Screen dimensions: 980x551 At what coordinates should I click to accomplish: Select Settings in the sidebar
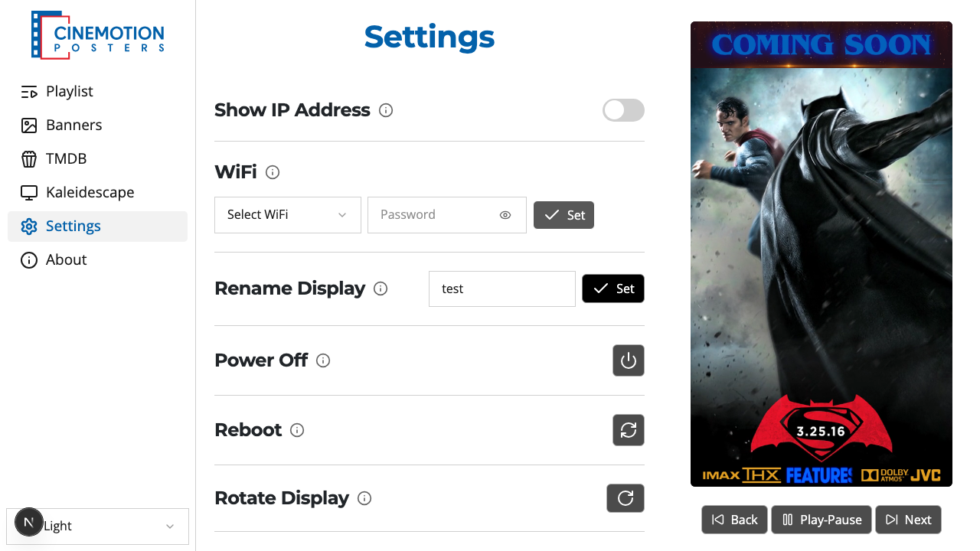pos(97,227)
